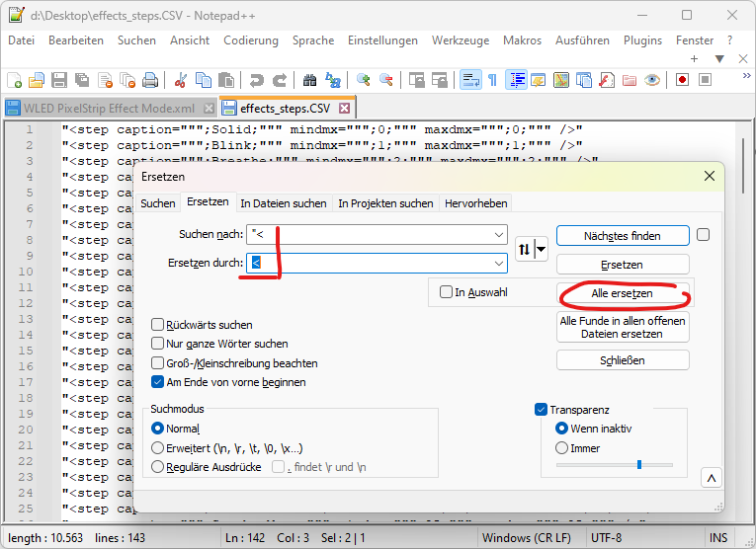Click the Nächstes finden button
The width and height of the screenshot is (756, 549).
pyautogui.click(x=623, y=236)
